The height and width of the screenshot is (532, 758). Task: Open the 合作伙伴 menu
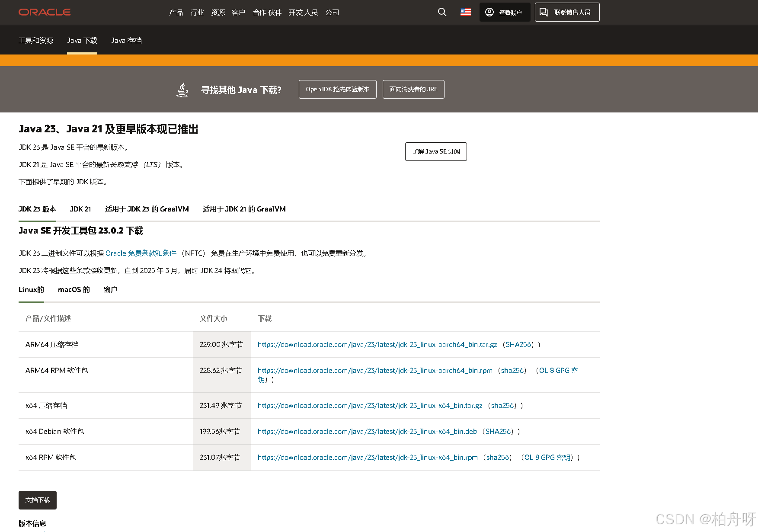click(x=267, y=13)
